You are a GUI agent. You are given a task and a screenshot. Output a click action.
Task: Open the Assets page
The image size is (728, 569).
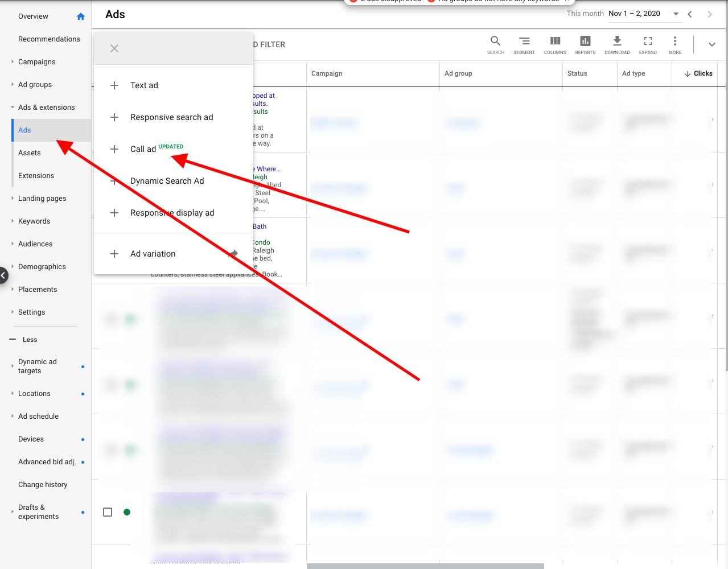[30, 153]
